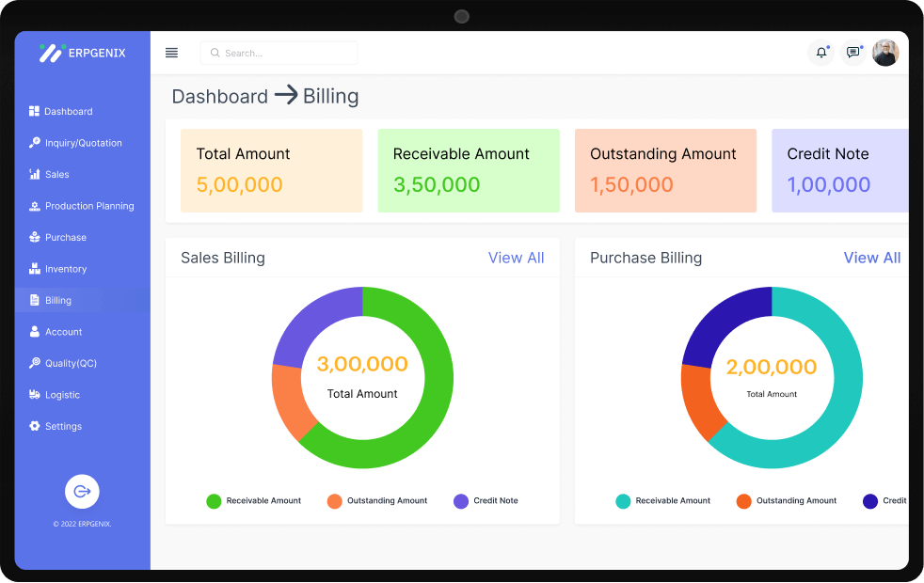Click the Dashboard grid icon in sidebar
The height and width of the screenshot is (583, 924).
(34, 111)
